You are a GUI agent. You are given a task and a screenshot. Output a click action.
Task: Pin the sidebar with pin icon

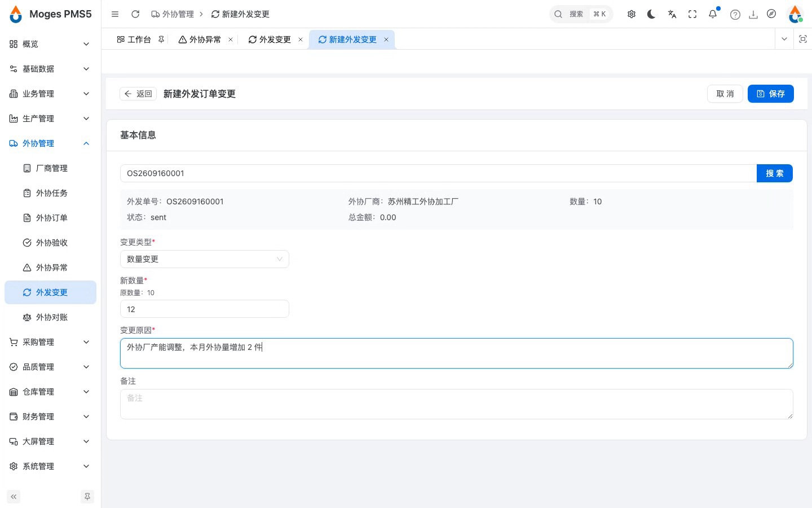[87, 497]
